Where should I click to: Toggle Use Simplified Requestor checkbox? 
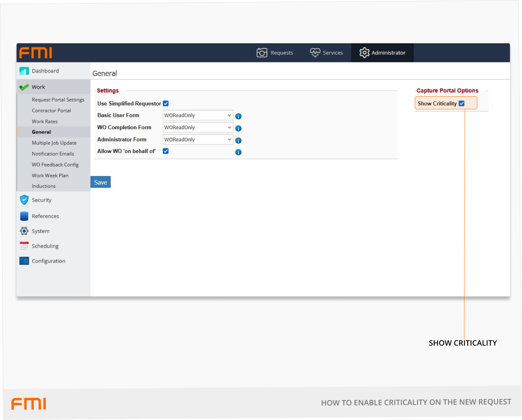pyautogui.click(x=166, y=104)
